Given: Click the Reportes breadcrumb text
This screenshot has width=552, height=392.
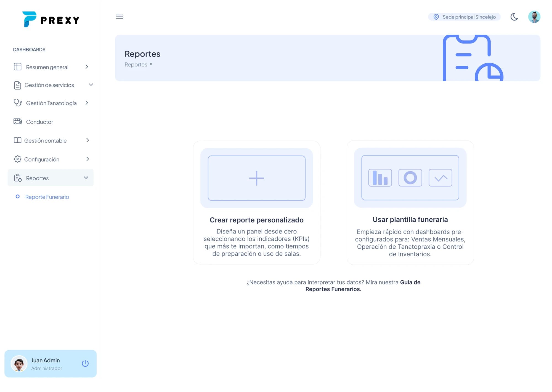Looking at the screenshot, I should 136,65.
